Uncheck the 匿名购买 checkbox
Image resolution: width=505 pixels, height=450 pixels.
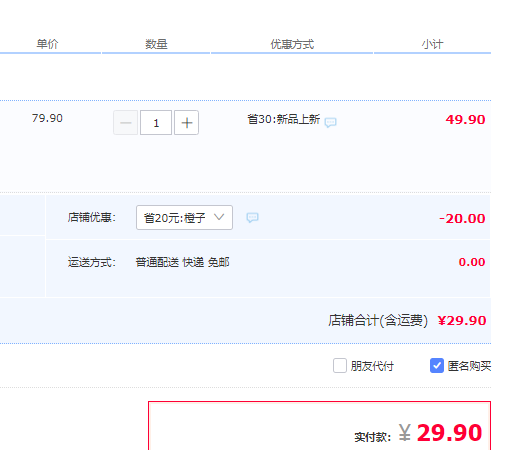(437, 366)
